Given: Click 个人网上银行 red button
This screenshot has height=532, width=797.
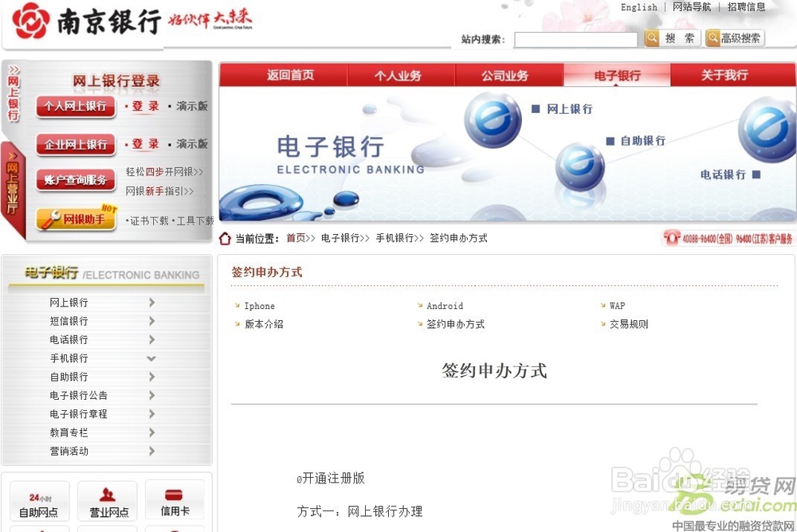Looking at the screenshot, I should point(76,106).
